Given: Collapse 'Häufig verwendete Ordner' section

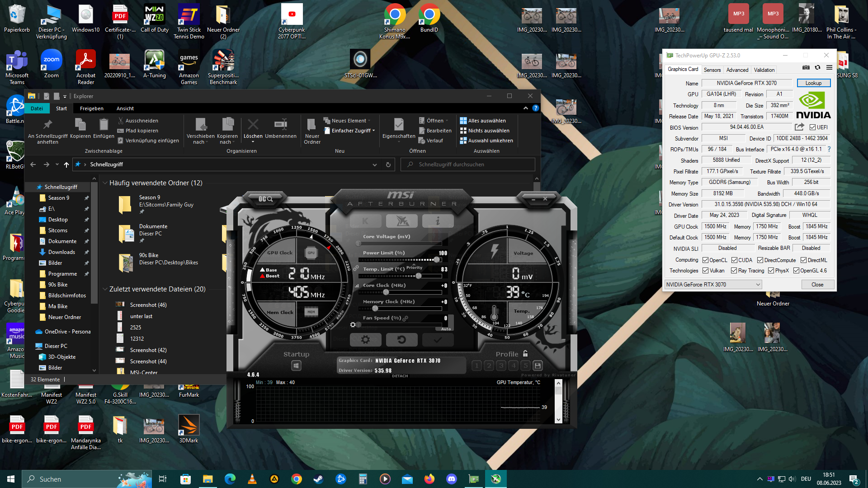Looking at the screenshot, I should tap(105, 183).
